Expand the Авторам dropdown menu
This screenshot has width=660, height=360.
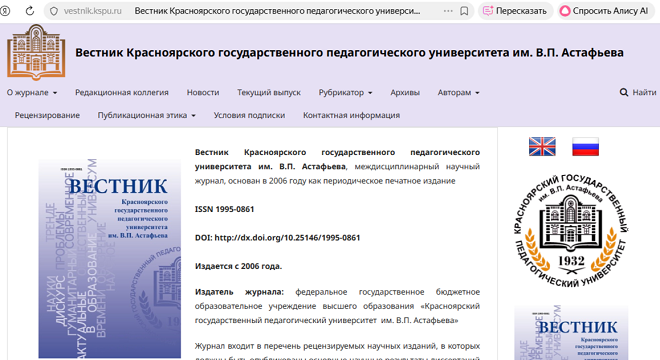(x=458, y=93)
